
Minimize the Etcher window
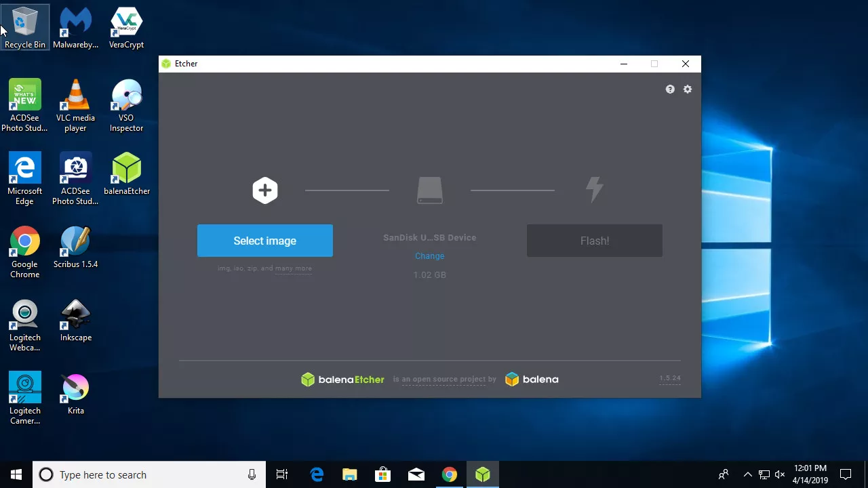tap(624, 64)
